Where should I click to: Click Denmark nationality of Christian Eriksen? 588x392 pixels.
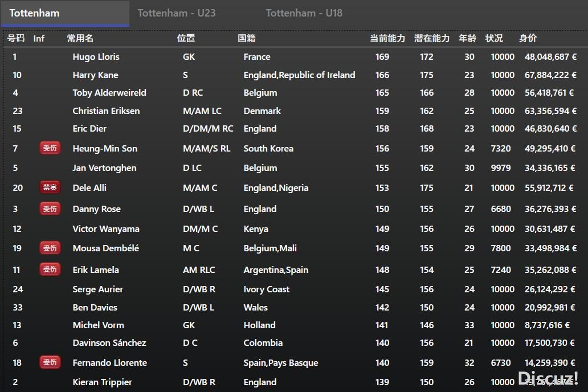point(262,111)
